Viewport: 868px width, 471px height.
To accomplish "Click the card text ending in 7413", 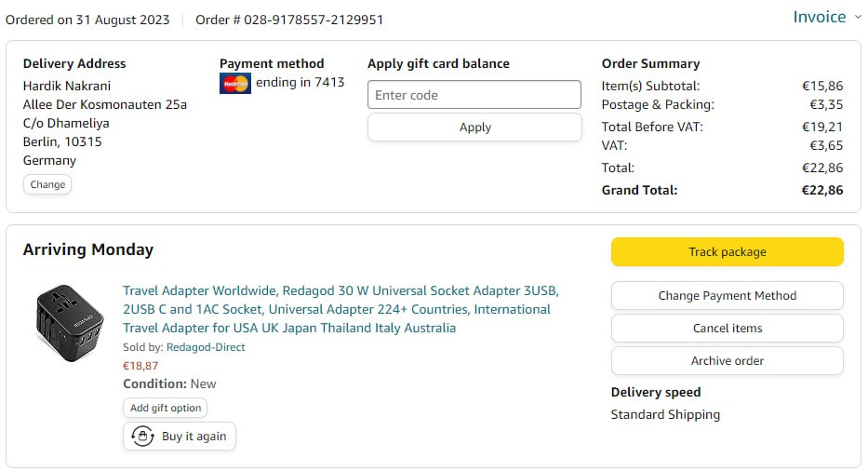I will [x=300, y=83].
